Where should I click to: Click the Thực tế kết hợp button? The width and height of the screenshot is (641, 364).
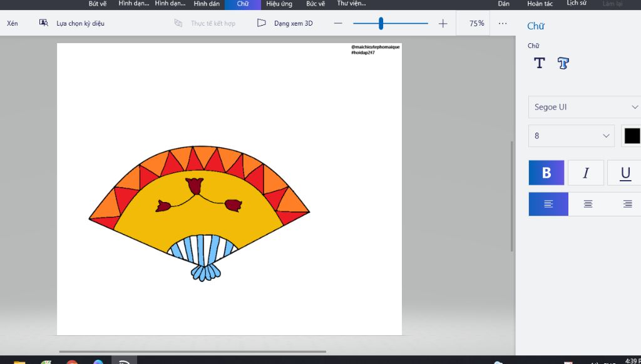pos(205,23)
